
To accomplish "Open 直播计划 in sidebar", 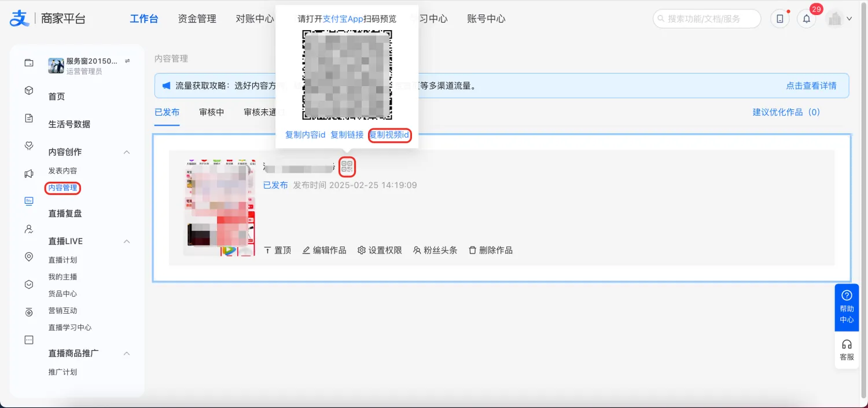I will point(62,260).
